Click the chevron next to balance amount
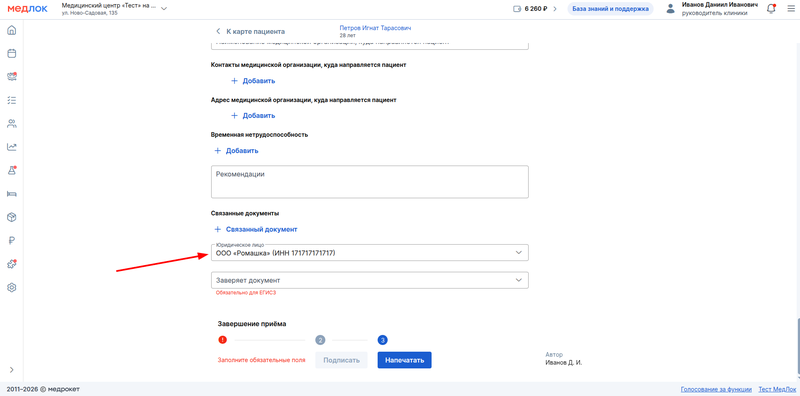 click(x=555, y=9)
